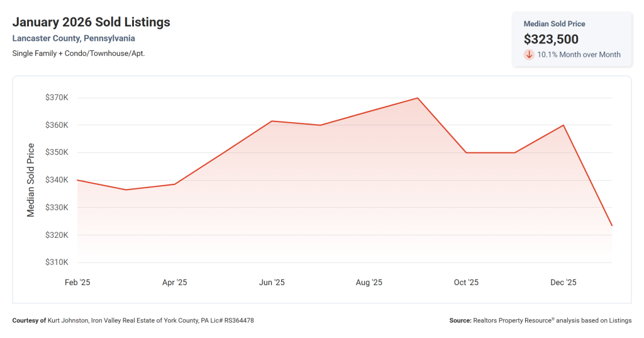Click the $370K y-axis tick label
Viewport: 644px width, 338px height.
click(x=57, y=98)
